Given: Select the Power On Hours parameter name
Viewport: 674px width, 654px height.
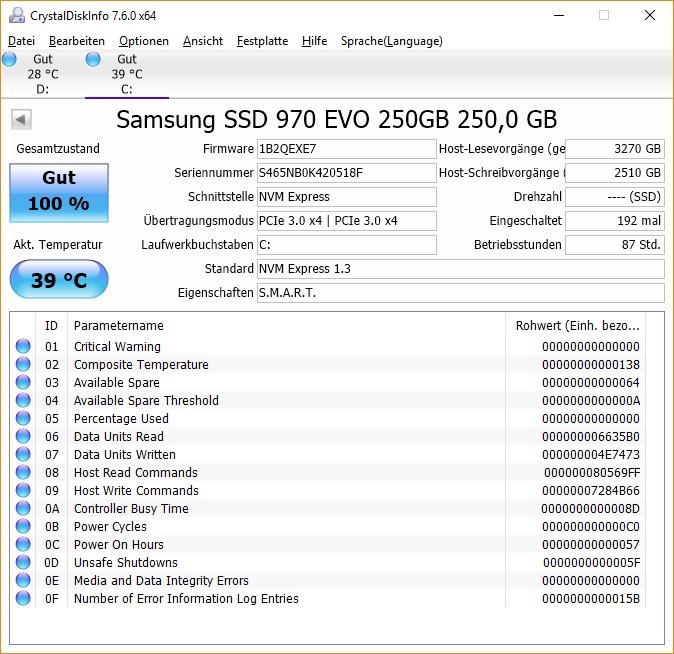Looking at the screenshot, I should tap(119, 545).
